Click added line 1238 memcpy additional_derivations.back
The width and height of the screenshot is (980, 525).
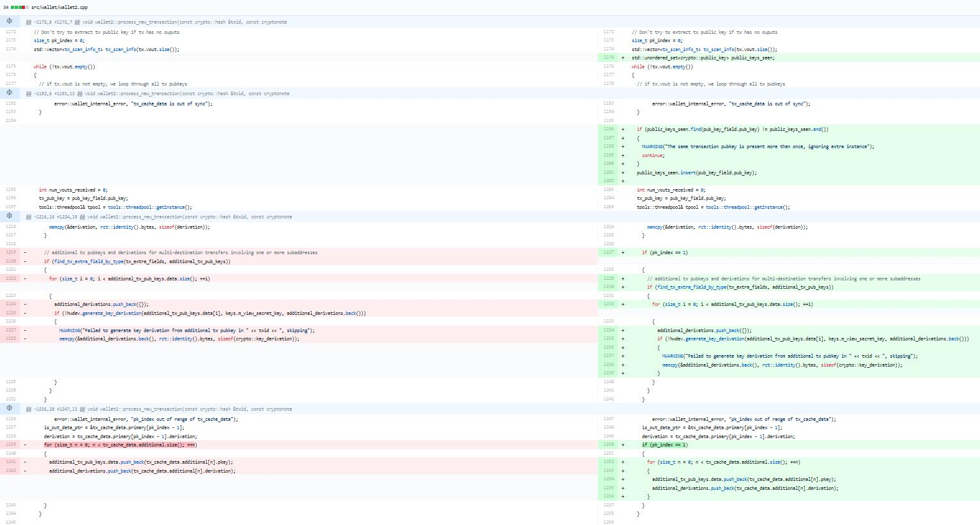tap(782, 365)
